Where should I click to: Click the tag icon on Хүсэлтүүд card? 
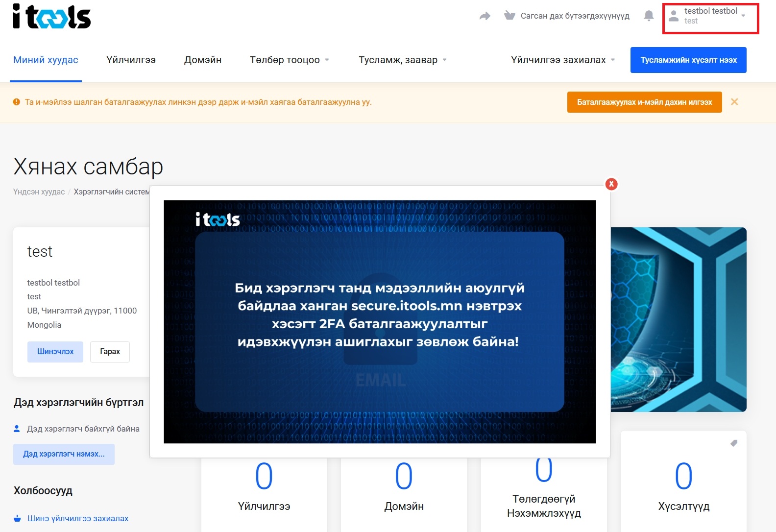(733, 443)
